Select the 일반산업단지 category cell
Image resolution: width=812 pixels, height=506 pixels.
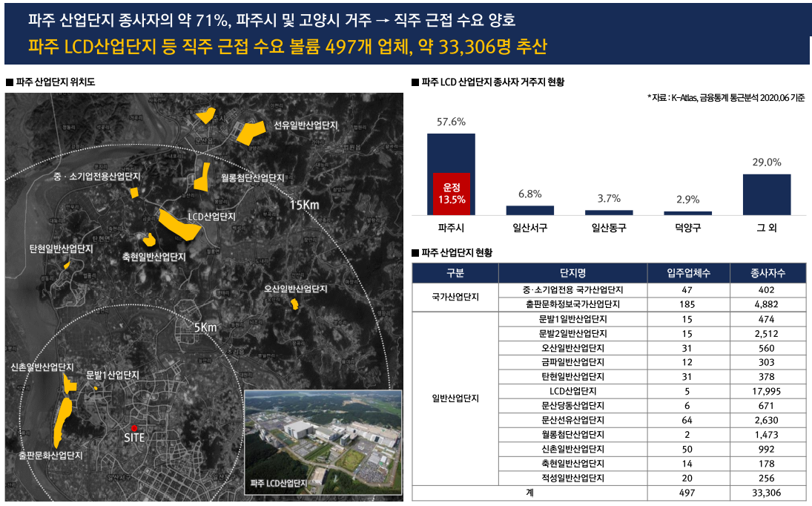pyautogui.click(x=455, y=398)
